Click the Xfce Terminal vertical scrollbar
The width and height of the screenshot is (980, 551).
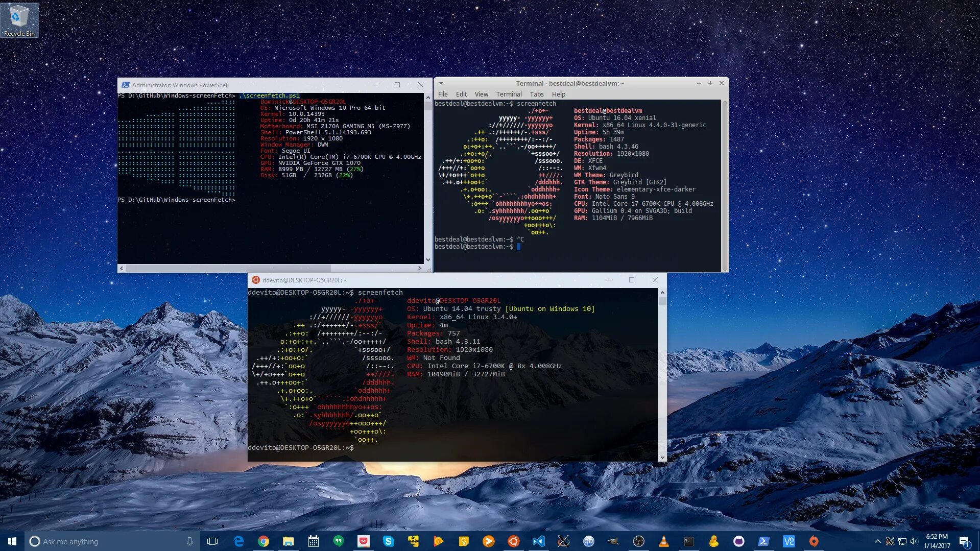pos(725,185)
